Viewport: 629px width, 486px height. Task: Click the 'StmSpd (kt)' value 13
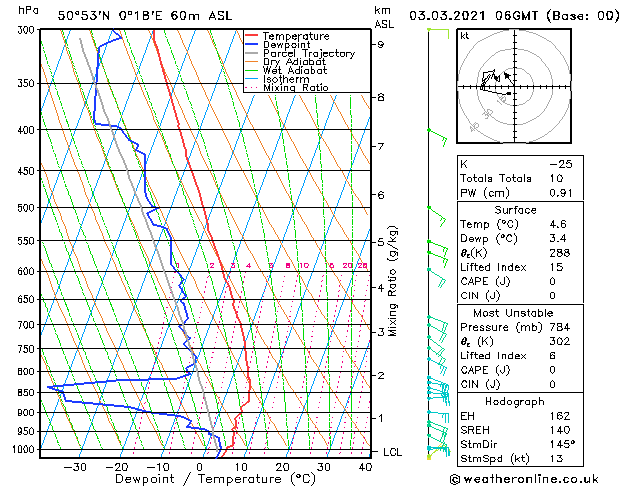[x=556, y=459]
